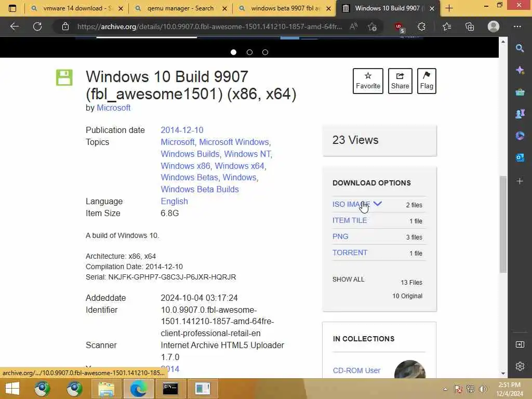Select the first carousel dot
Screen dimensions: 532x399
click(x=233, y=52)
